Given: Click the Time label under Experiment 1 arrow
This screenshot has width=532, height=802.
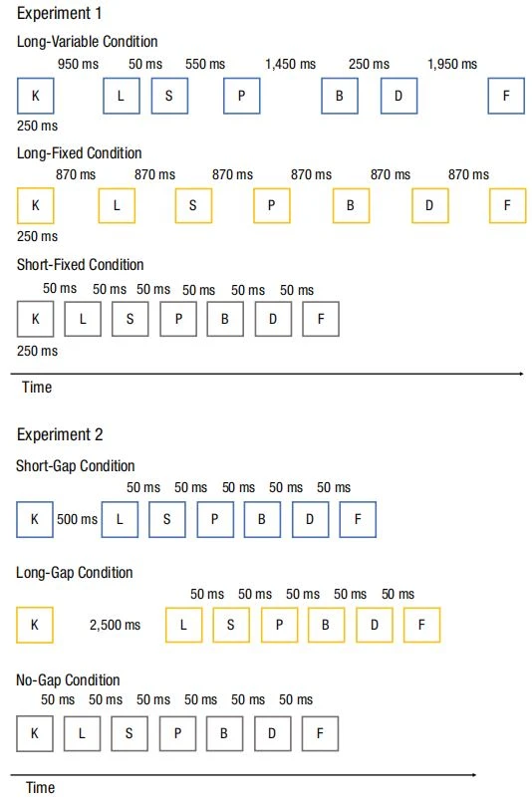Looking at the screenshot, I should pyautogui.click(x=37, y=388).
